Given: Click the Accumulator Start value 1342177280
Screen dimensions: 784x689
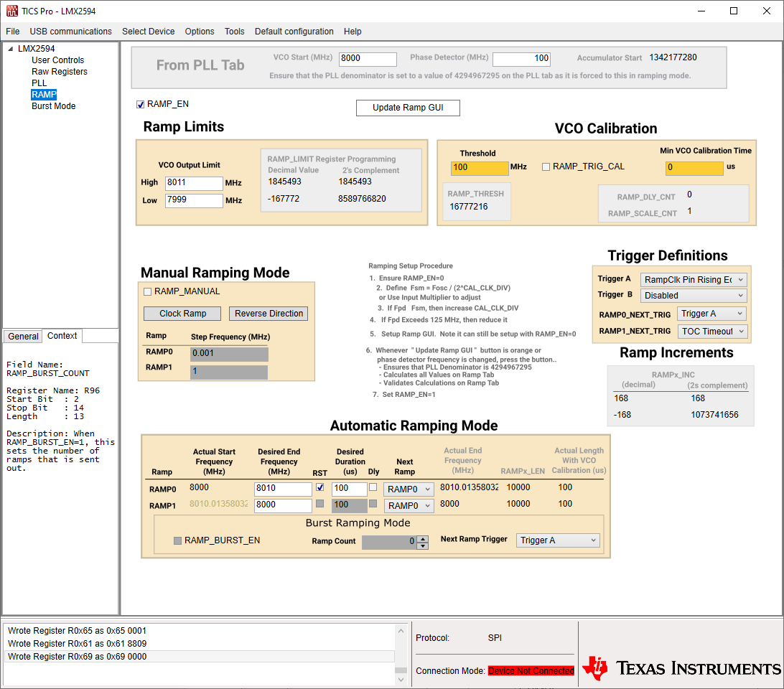Looking at the screenshot, I should click(x=673, y=58).
